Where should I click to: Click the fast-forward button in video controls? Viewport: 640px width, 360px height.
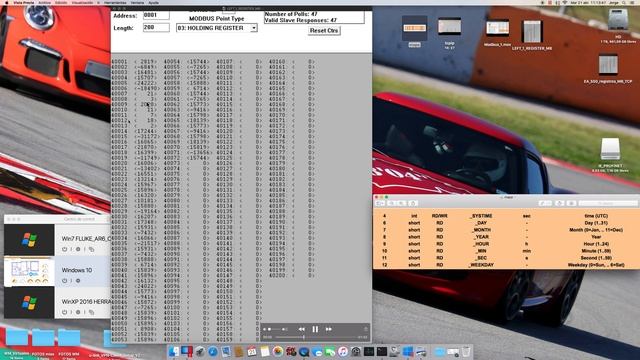pos(329,329)
